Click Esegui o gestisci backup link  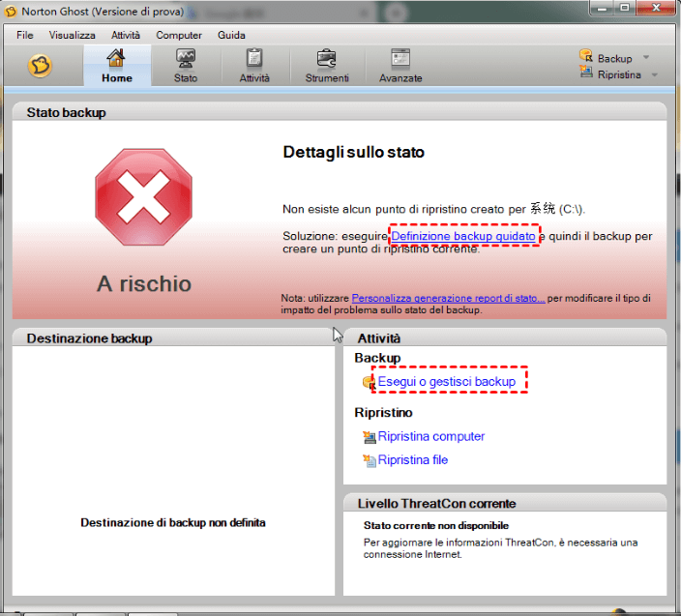447,382
